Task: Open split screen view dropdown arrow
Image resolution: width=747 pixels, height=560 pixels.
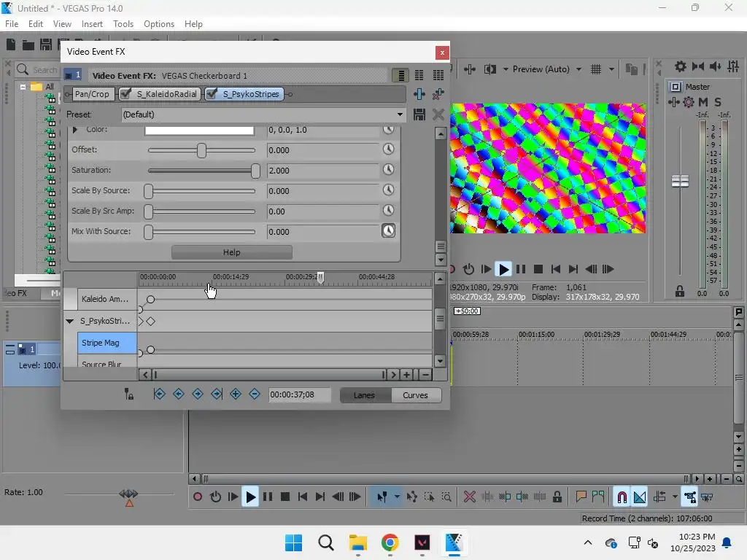Action: 506,69
